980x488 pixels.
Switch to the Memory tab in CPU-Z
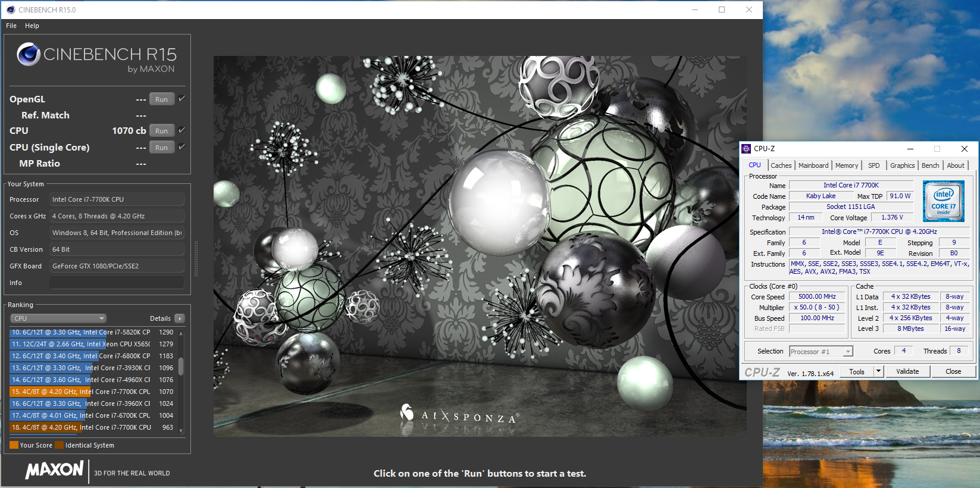tap(846, 165)
